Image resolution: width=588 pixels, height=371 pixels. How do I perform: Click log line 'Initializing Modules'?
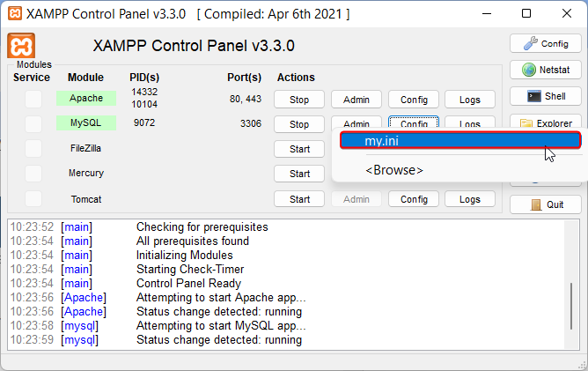185,255
